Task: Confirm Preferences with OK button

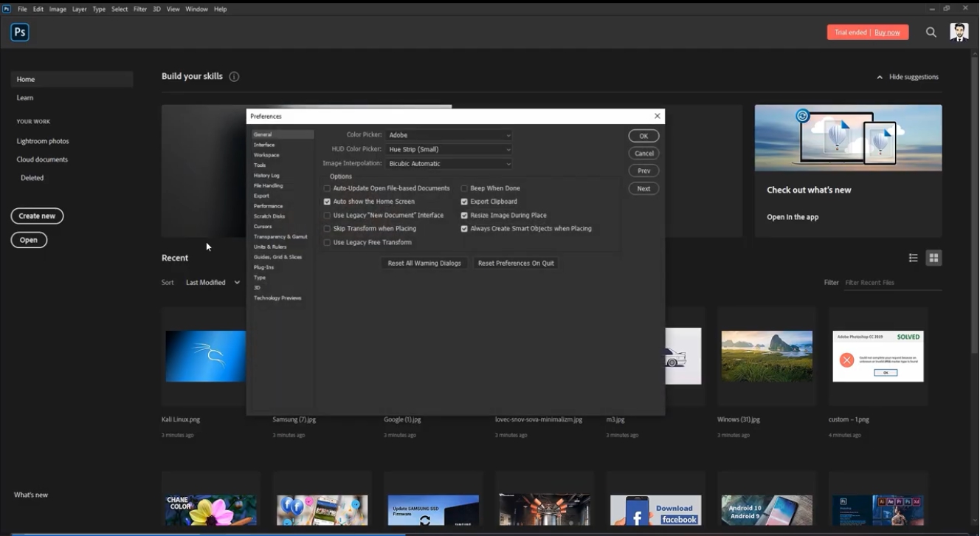Action: click(x=643, y=136)
